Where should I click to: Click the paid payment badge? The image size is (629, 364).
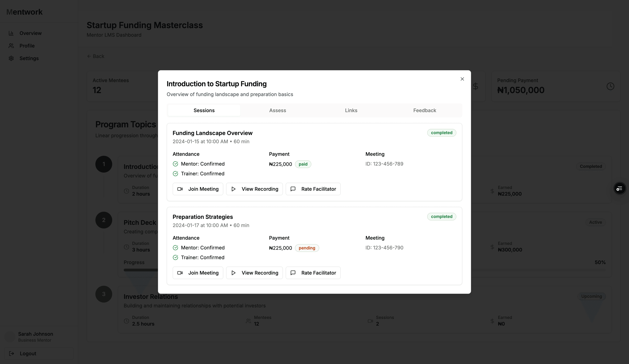(x=303, y=164)
